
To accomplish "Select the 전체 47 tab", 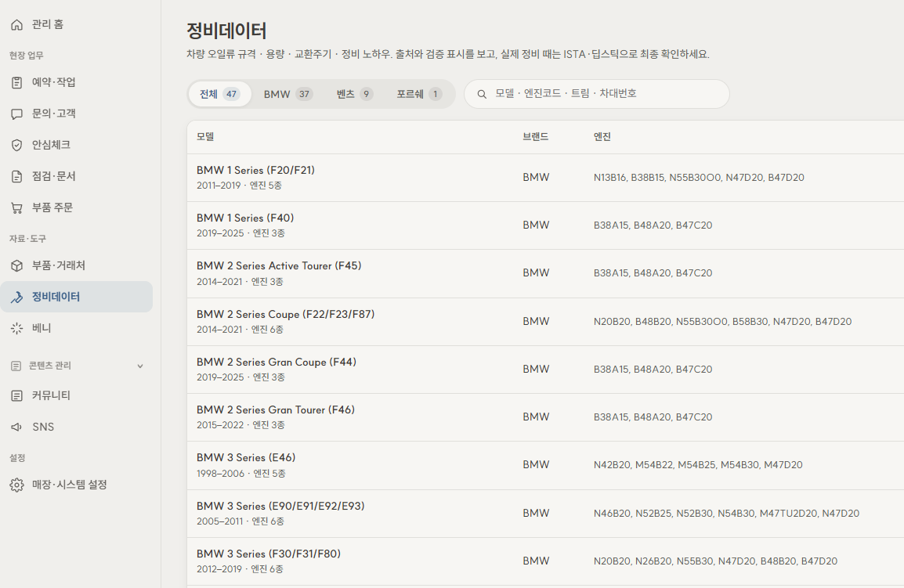I will pos(219,94).
